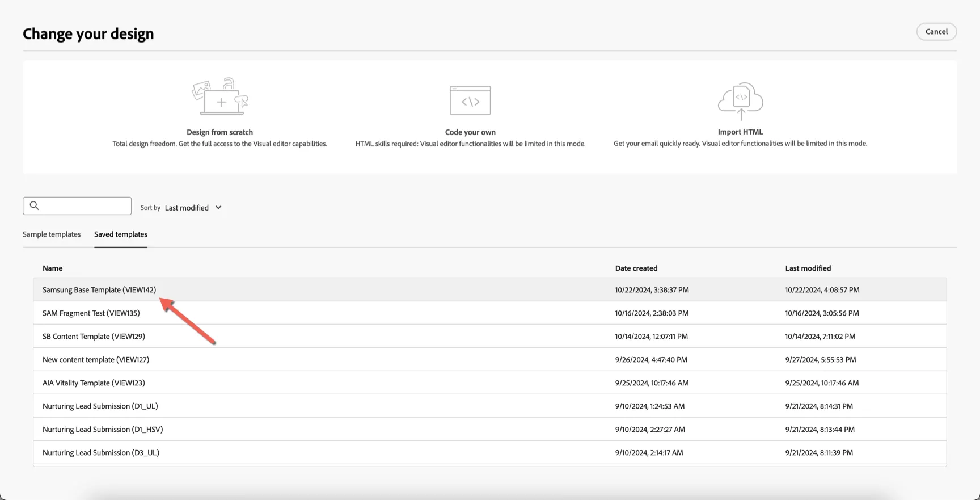Cancel the design change

pyautogui.click(x=936, y=32)
